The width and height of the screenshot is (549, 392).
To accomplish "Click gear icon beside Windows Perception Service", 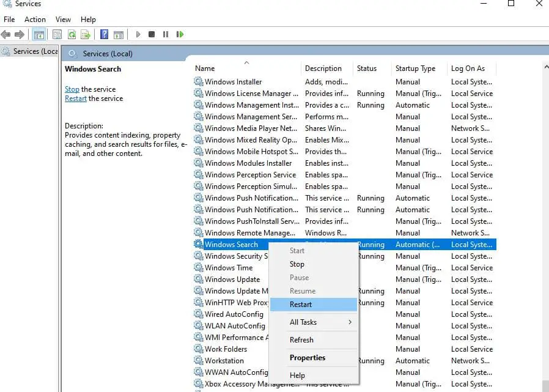I will tap(199, 174).
